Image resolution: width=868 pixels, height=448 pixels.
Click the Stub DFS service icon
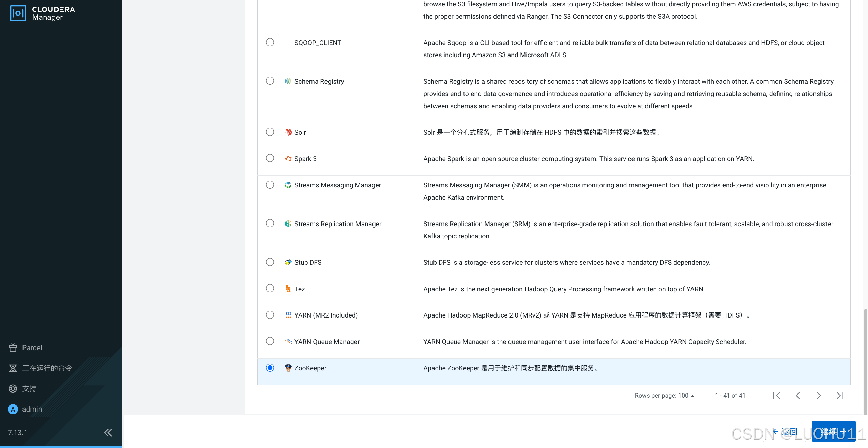coord(288,262)
